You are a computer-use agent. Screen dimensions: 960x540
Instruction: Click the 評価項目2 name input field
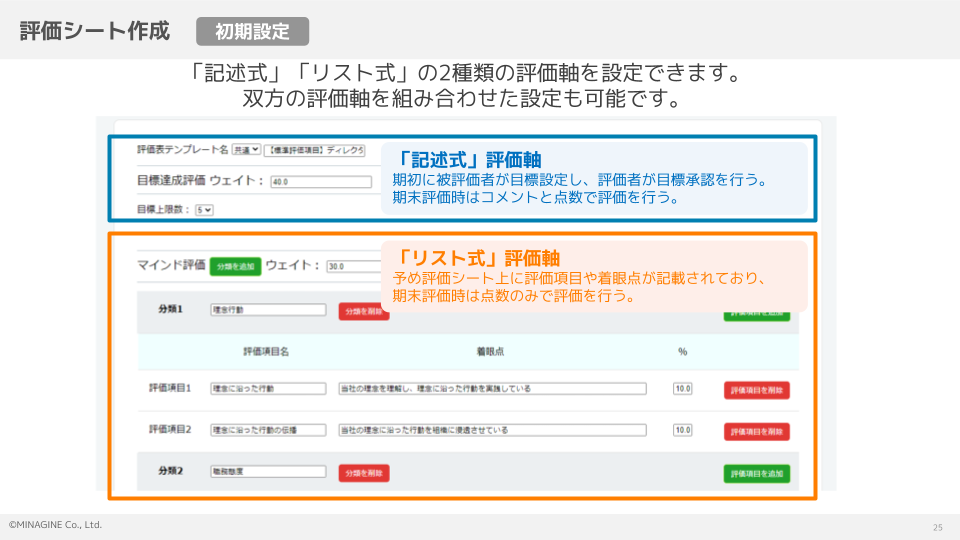point(268,430)
